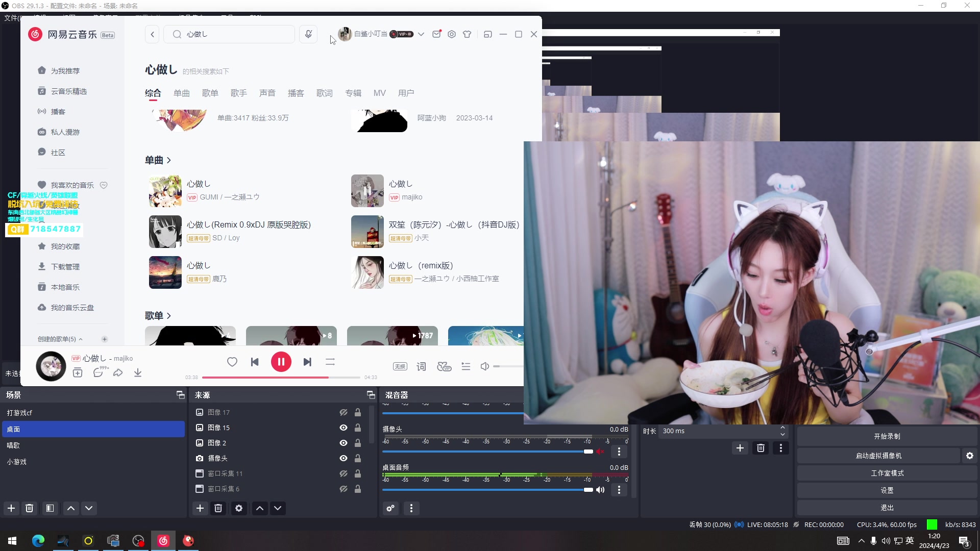Select the 唱歌 scene
The image size is (980, 551).
click(x=93, y=445)
